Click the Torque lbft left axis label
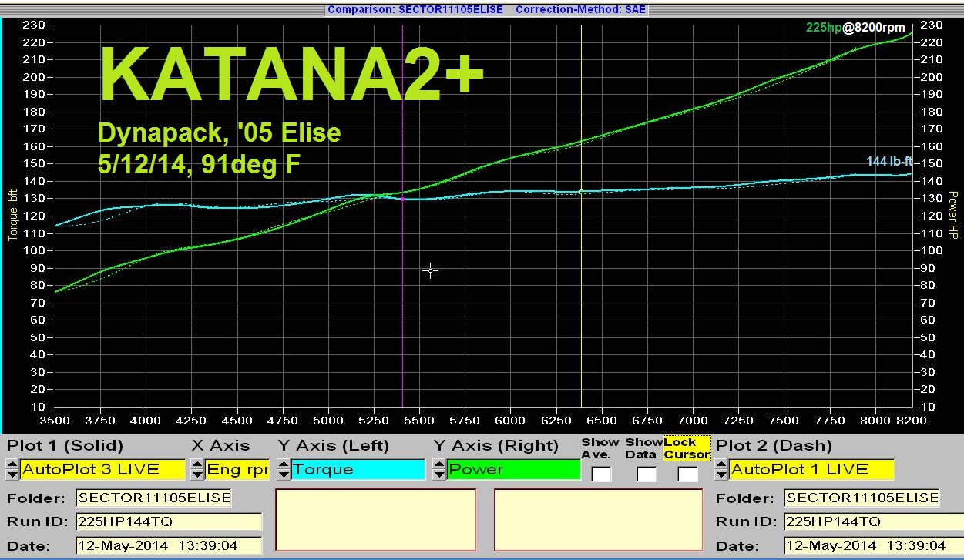This screenshot has width=964, height=560. tap(12, 215)
